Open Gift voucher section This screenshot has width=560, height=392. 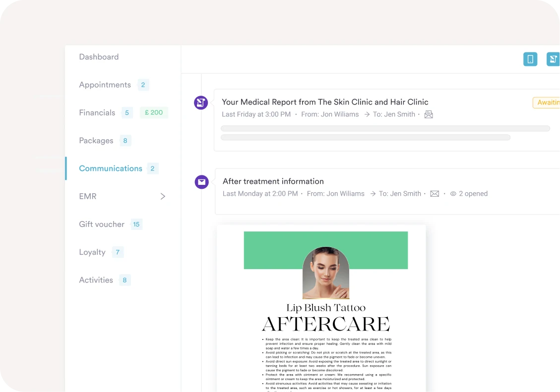pos(102,224)
